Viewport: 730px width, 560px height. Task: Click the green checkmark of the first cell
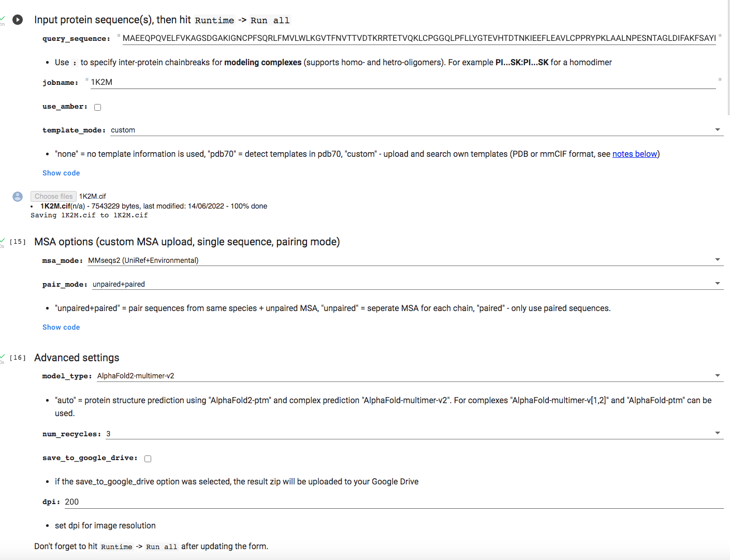tap(3, 17)
